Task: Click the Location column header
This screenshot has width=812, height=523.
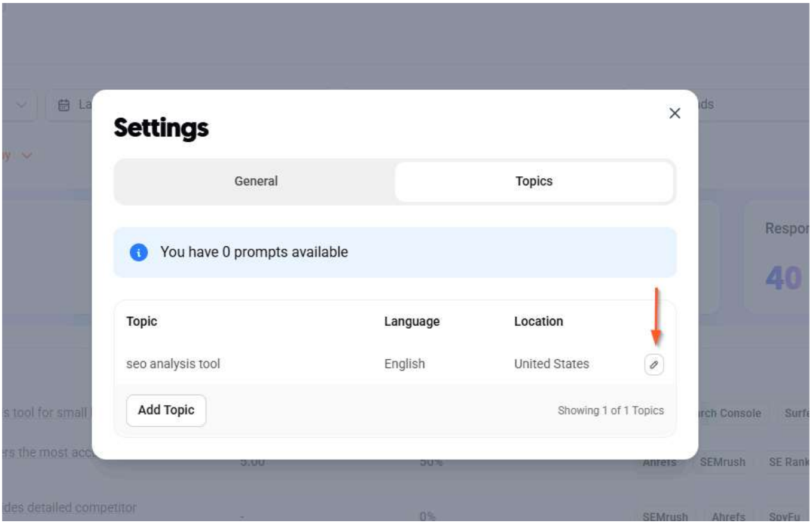Action: coord(539,321)
